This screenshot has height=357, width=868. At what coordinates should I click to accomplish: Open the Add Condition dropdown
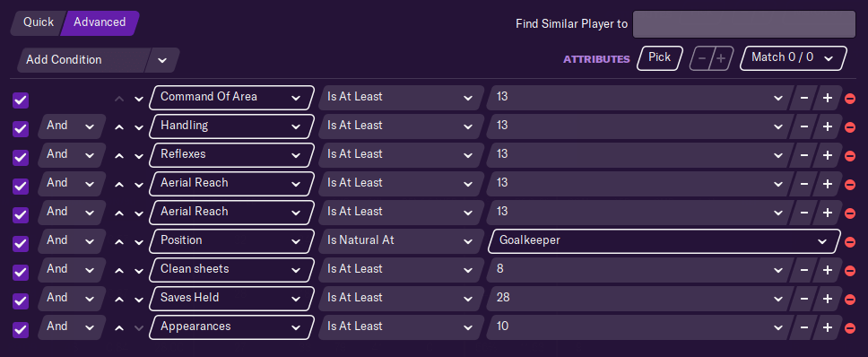[98, 60]
